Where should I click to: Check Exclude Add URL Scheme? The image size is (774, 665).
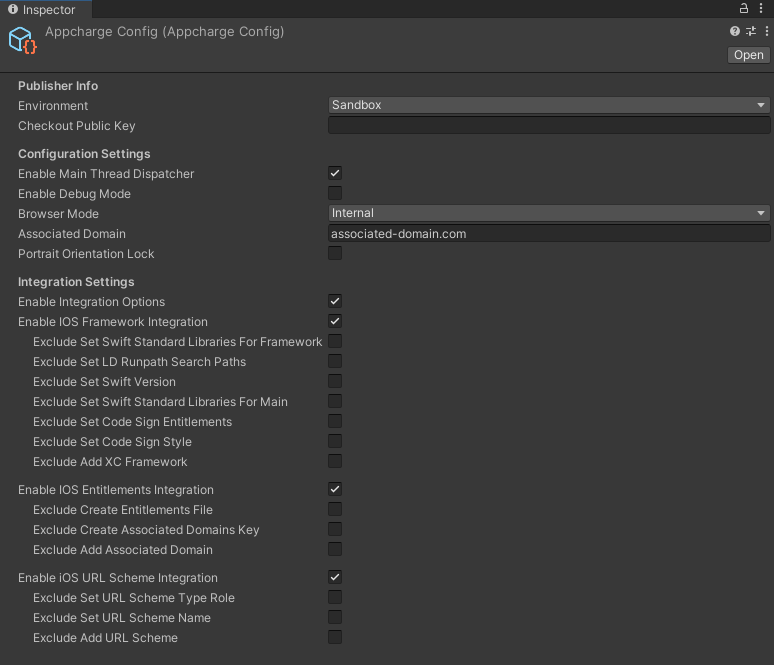pyautogui.click(x=335, y=637)
